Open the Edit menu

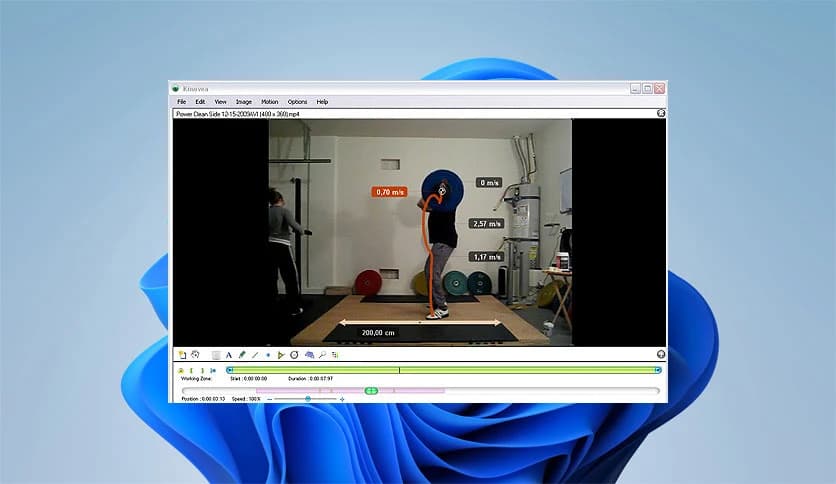(x=200, y=101)
